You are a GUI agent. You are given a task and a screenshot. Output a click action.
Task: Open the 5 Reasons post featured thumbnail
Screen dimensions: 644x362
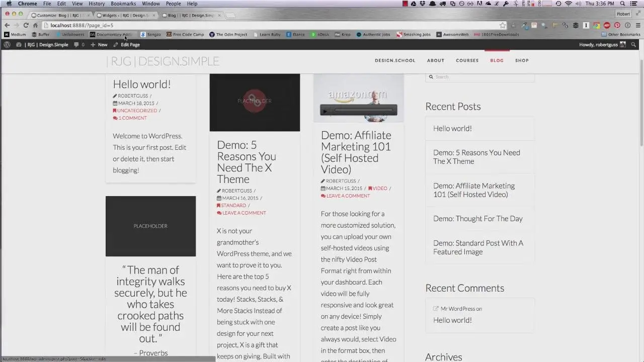click(255, 103)
